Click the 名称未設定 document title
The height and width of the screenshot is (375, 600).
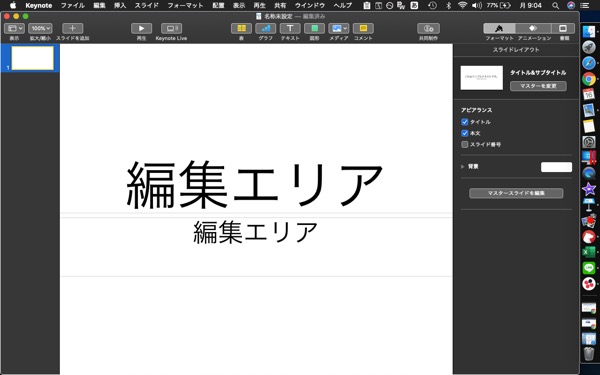click(x=278, y=16)
